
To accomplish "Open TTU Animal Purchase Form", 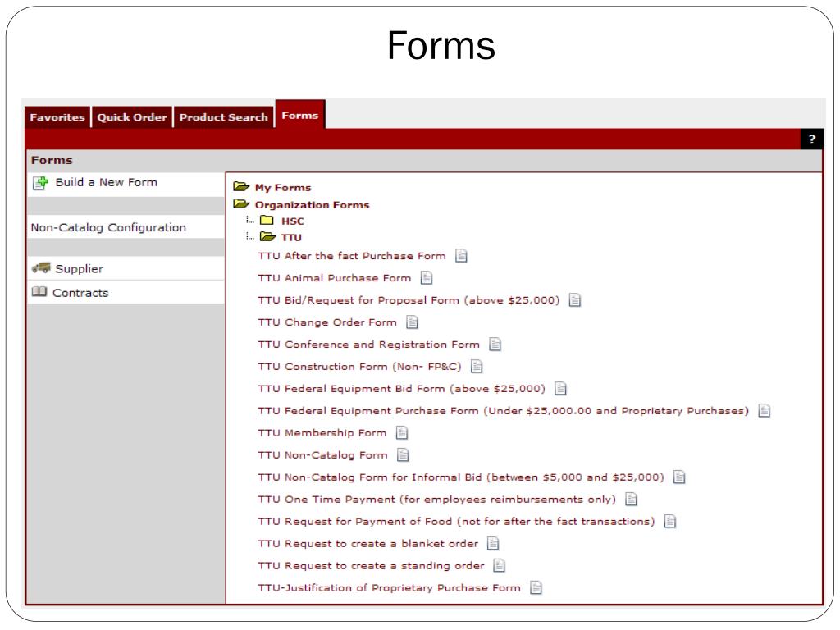I will point(335,278).
